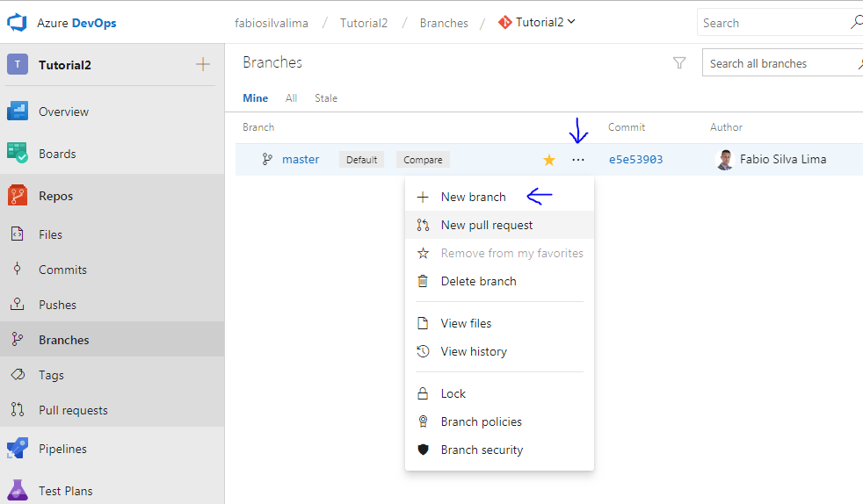Click the Default badge on master
863x504 pixels.
[361, 160]
